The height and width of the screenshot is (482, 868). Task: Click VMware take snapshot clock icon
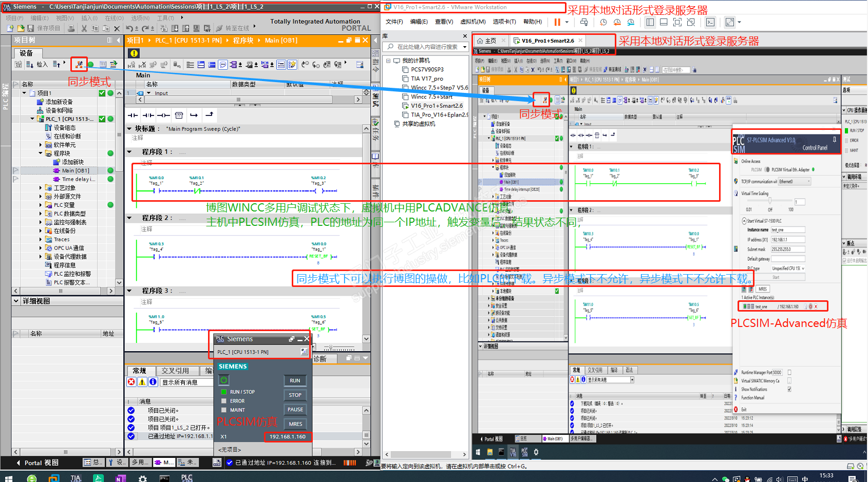pos(603,22)
